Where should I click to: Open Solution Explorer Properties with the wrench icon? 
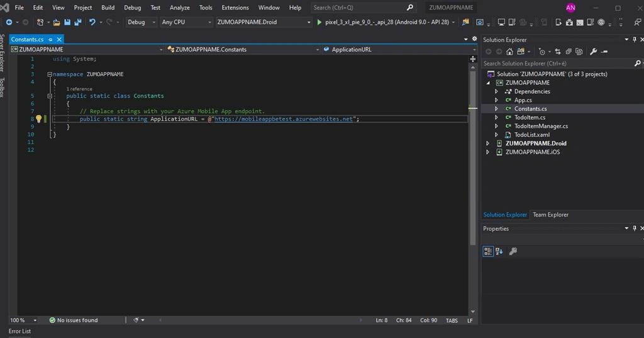click(x=594, y=52)
